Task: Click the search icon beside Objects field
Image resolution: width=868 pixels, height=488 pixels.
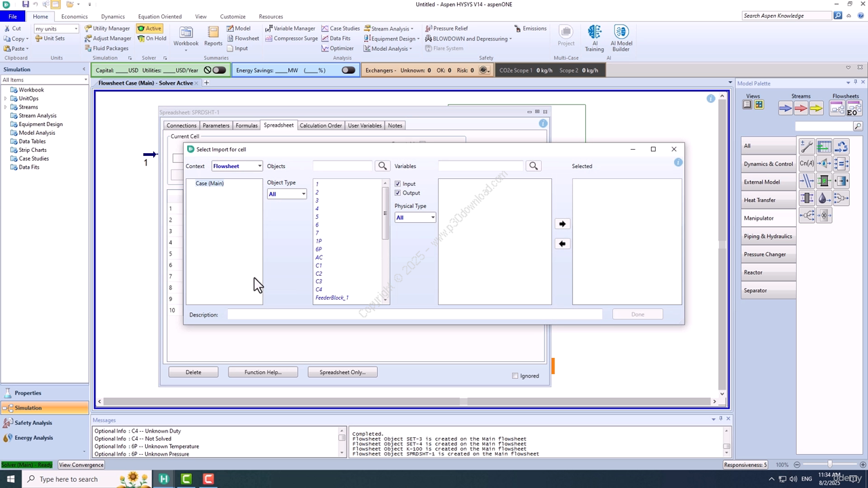Action: click(382, 166)
